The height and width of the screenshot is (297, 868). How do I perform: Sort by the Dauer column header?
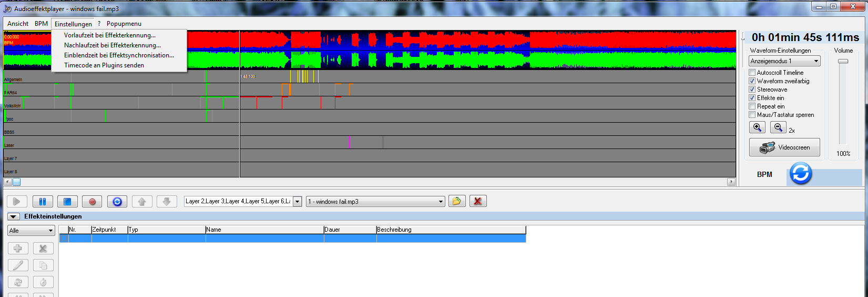(x=350, y=230)
